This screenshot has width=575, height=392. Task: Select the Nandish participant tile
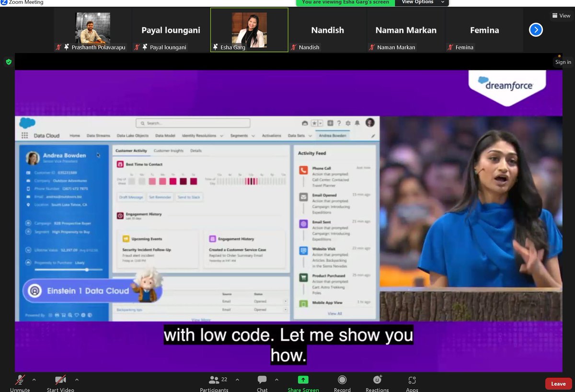coord(328,29)
